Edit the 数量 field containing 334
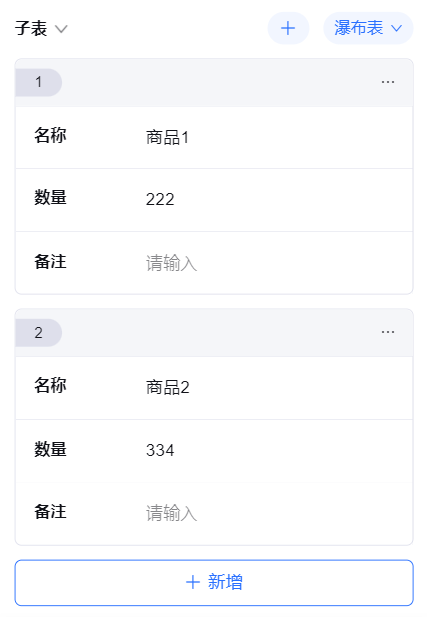The height and width of the screenshot is (617, 427). click(x=275, y=450)
